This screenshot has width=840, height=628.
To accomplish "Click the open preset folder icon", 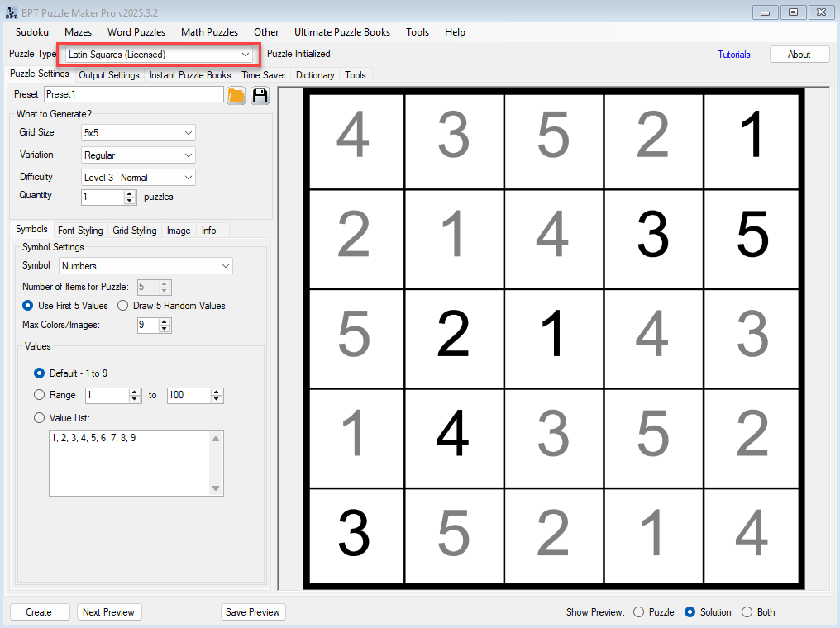I will click(236, 95).
